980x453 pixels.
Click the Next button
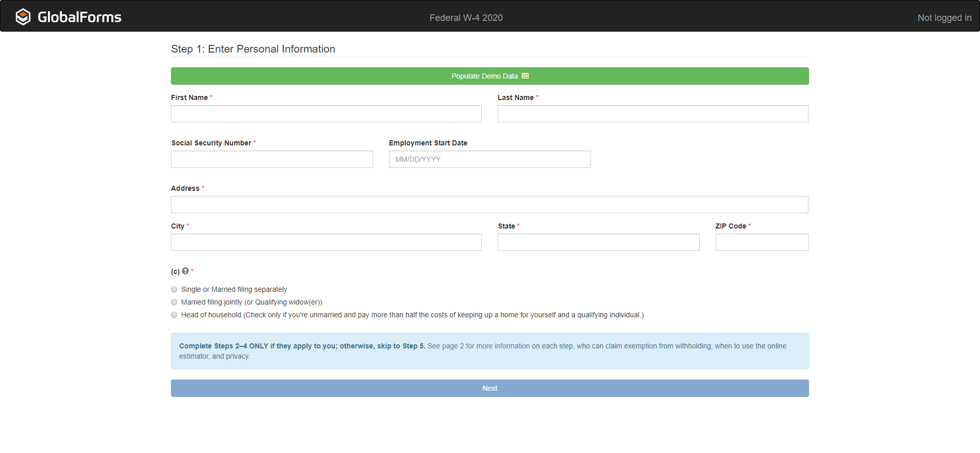(489, 388)
